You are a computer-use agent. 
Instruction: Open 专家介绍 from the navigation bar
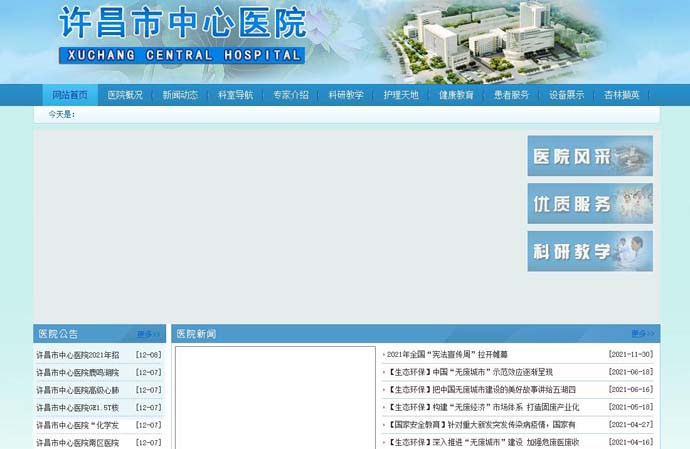291,95
